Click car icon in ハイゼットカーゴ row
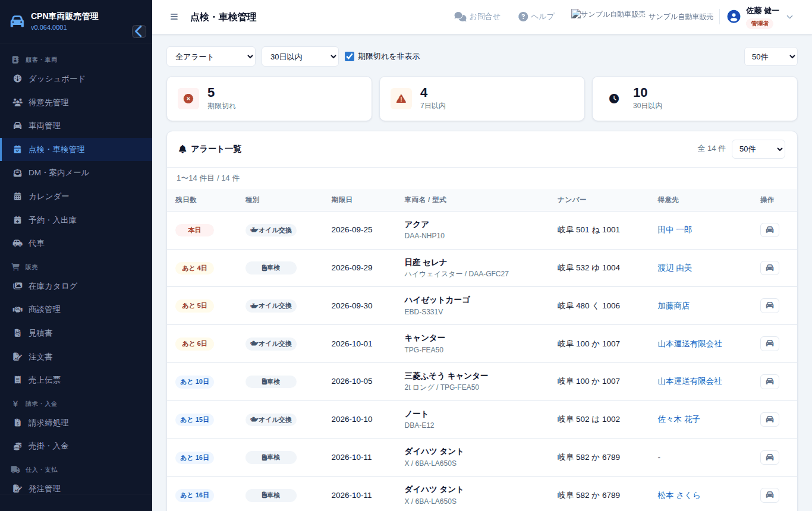This screenshot has width=812, height=511. coord(769,305)
